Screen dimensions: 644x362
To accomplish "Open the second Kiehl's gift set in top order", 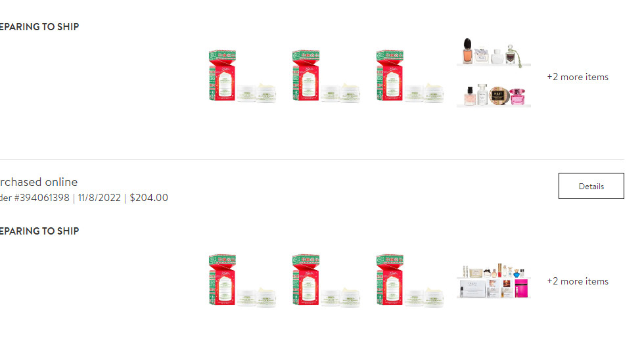I will (x=326, y=76).
